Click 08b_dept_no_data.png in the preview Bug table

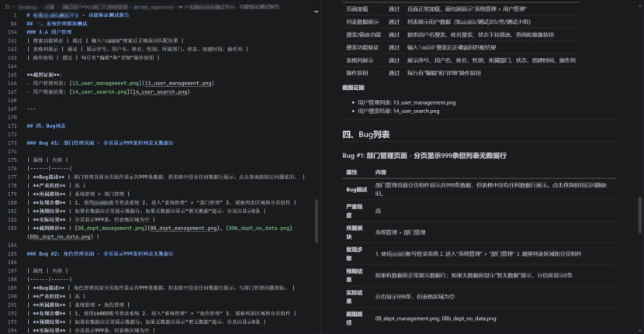tap(469, 319)
